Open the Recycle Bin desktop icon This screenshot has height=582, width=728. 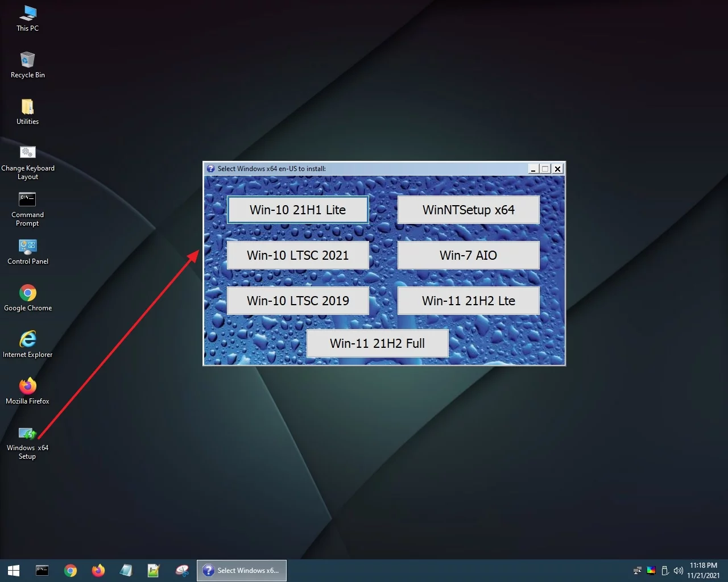click(x=27, y=65)
